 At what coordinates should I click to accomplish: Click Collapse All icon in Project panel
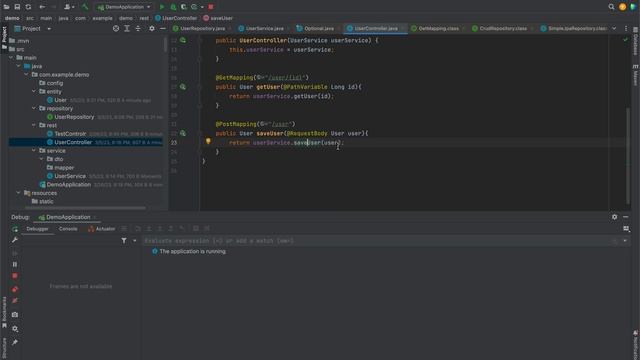[x=138, y=29]
